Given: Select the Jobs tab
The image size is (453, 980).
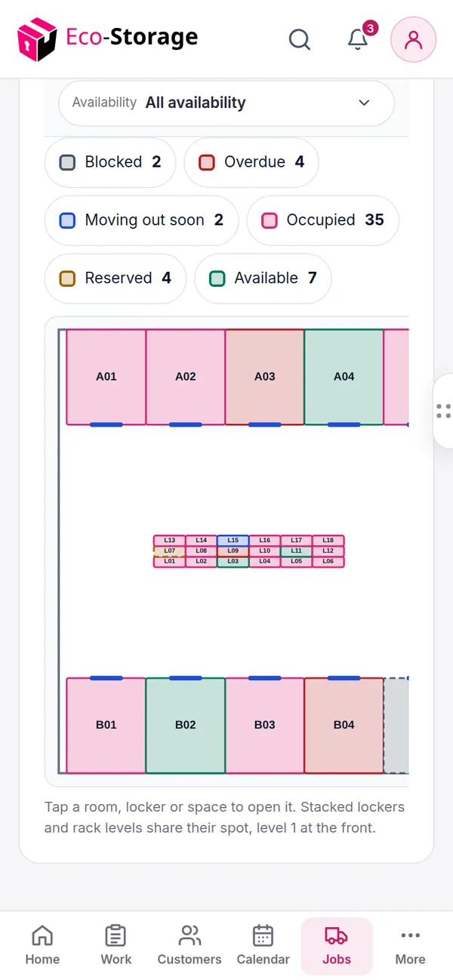Looking at the screenshot, I should [337, 945].
